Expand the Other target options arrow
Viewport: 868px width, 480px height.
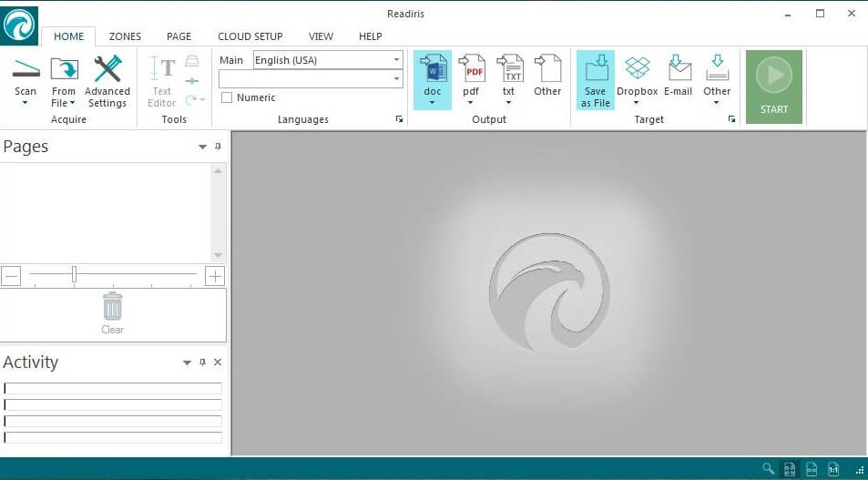pyautogui.click(x=716, y=103)
